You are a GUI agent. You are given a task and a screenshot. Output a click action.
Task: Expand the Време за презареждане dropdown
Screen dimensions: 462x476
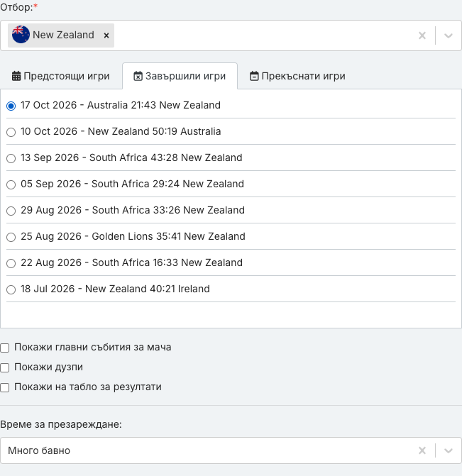click(x=449, y=450)
